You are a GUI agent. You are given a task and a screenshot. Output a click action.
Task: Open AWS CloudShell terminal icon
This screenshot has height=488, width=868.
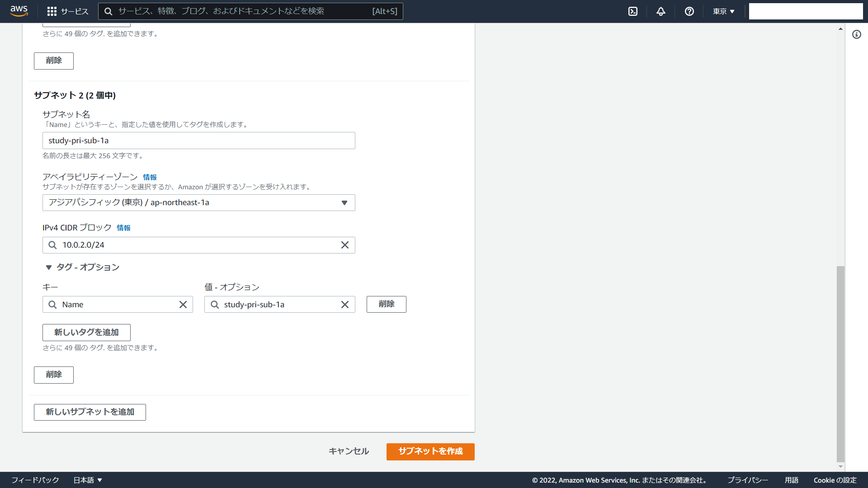coord(633,11)
